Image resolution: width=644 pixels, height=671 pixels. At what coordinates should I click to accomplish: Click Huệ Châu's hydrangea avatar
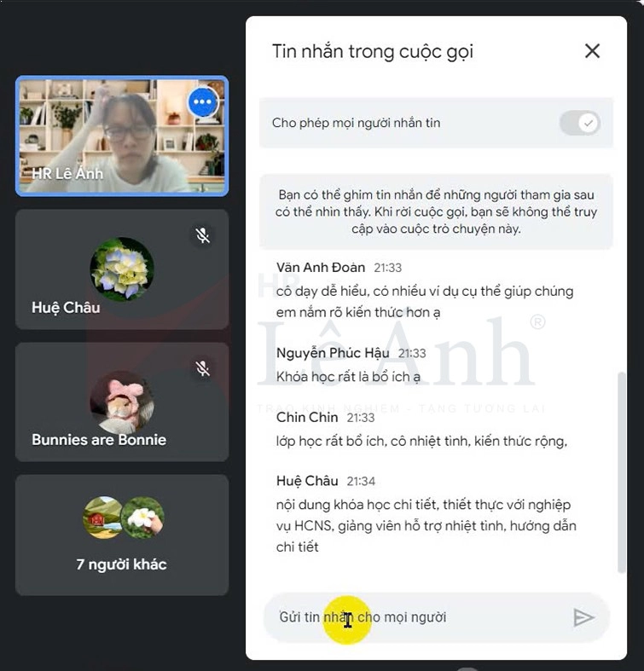122,269
